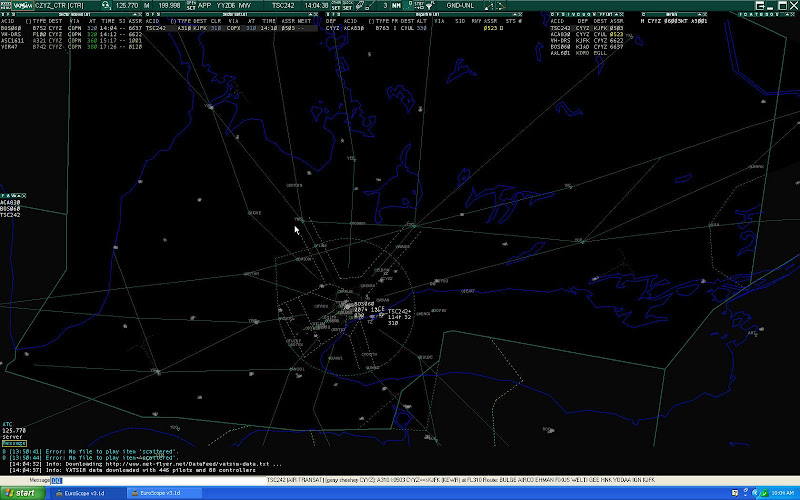Open the primary frequency 125.770 selector

127,5
